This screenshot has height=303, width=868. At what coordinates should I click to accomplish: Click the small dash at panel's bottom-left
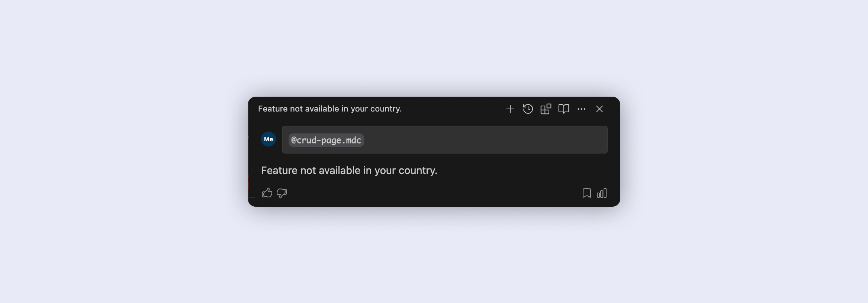pos(253,197)
